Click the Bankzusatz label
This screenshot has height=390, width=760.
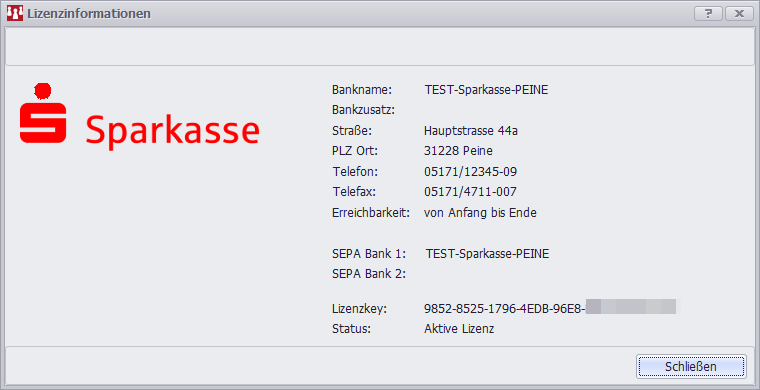pos(364,110)
